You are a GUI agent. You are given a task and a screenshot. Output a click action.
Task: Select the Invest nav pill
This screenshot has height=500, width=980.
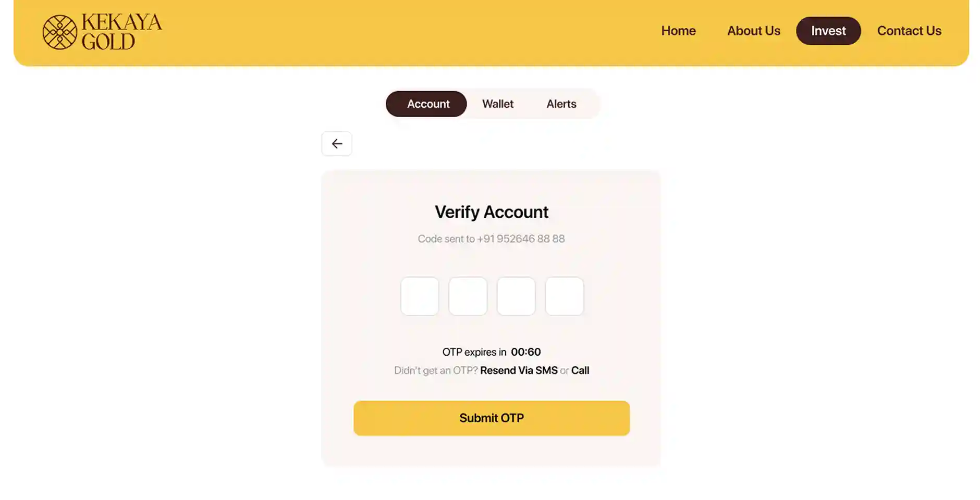(828, 31)
